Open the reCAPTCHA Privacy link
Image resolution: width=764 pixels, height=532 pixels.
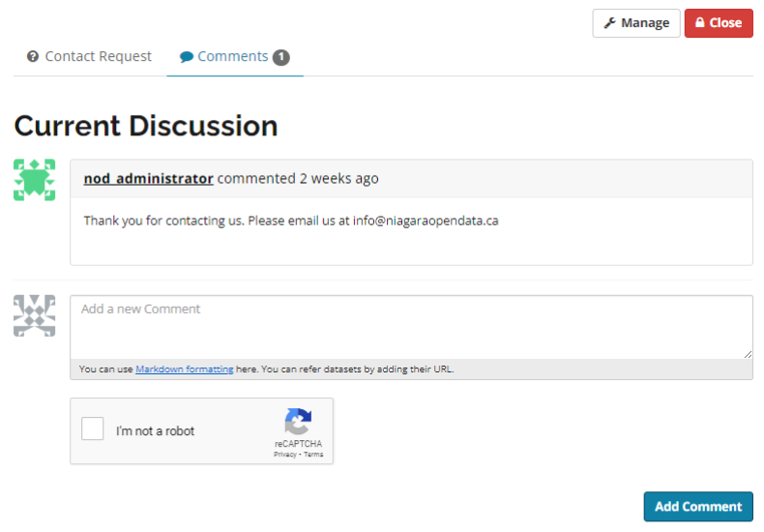[285, 455]
